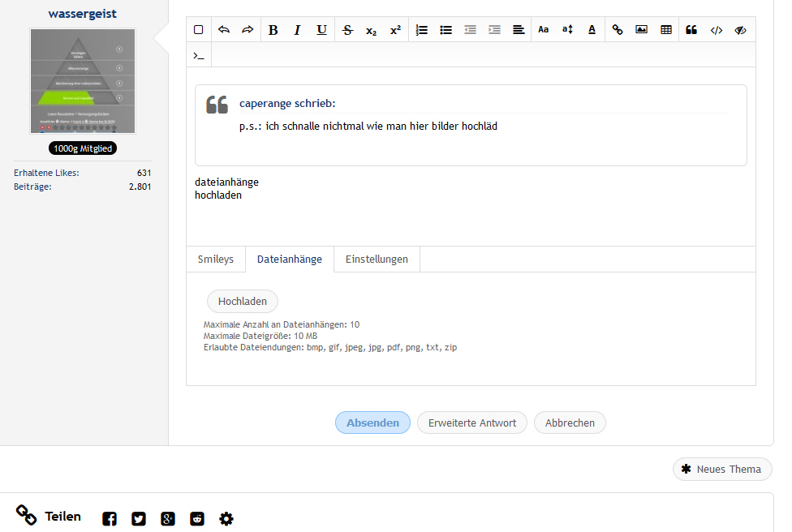This screenshot has height=532, width=792.
Task: Open the font color picker
Action: 592,30
